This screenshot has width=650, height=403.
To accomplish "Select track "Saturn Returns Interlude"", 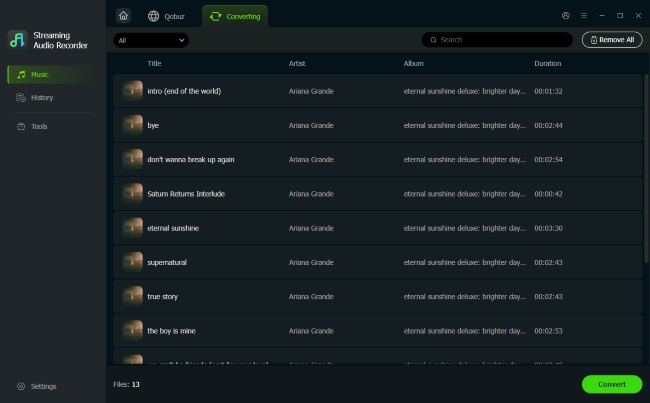I will 186,194.
